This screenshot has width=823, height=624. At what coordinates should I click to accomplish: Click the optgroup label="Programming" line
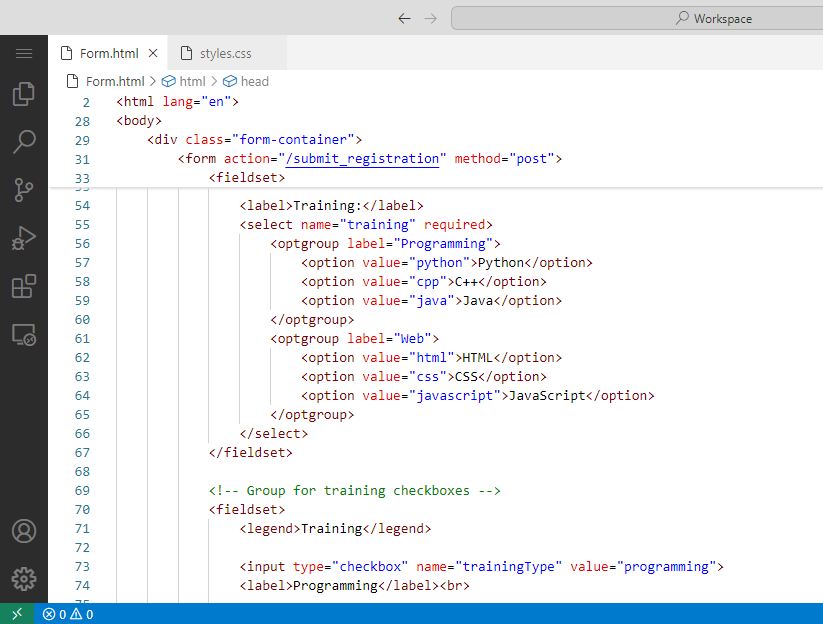tap(385, 244)
